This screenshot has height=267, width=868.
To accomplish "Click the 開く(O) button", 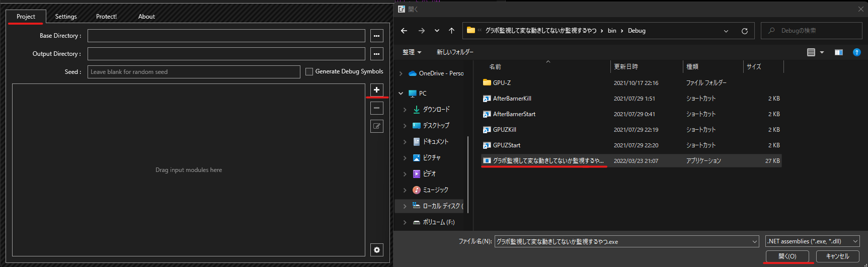I will coord(787,256).
